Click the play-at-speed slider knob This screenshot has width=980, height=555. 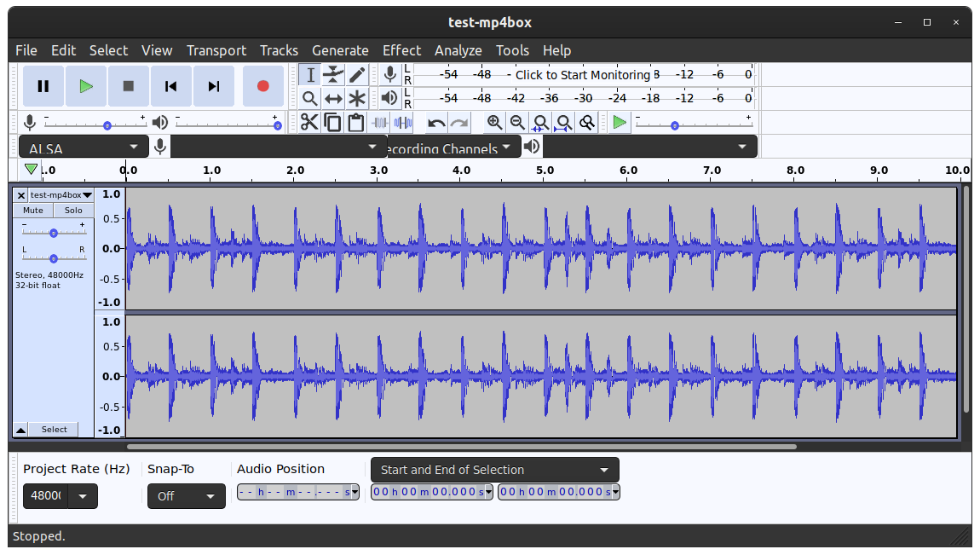point(675,125)
